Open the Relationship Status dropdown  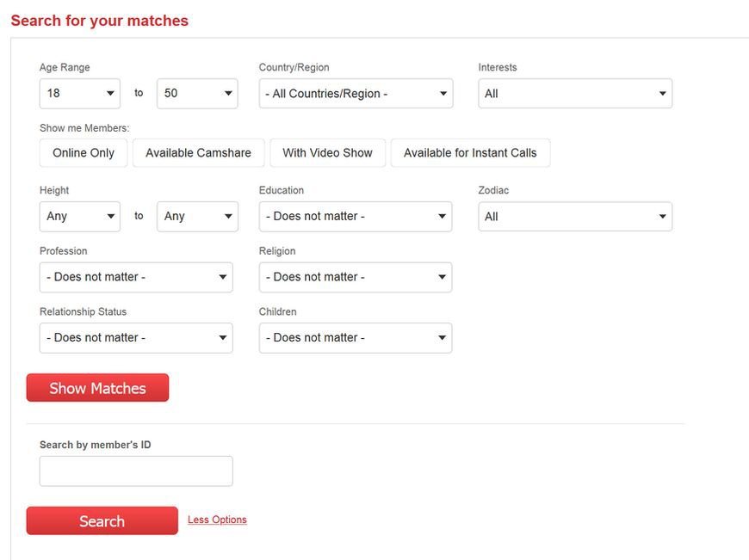tap(136, 338)
